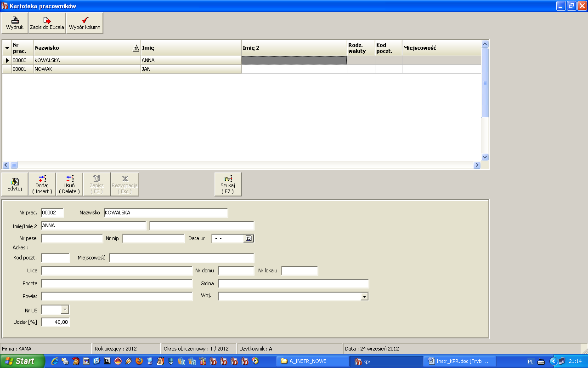Select the NOWAK row in the grid
This screenshot has width=588, height=368.
(x=242, y=69)
